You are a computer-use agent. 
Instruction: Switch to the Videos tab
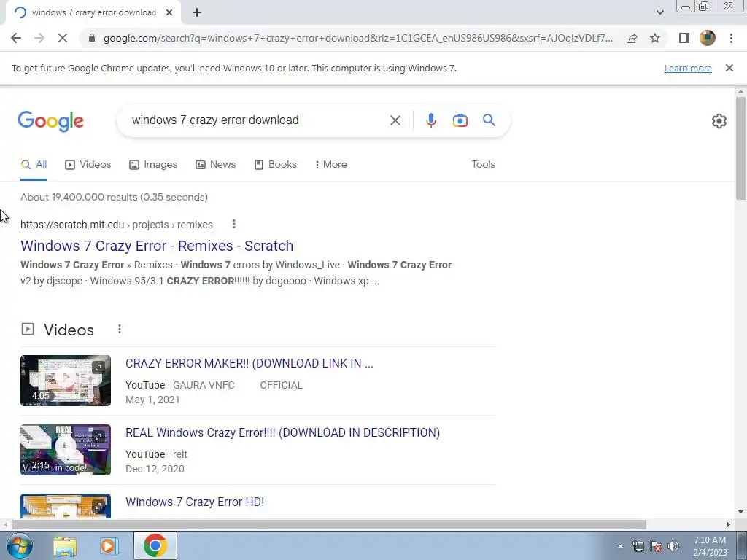tap(88, 165)
